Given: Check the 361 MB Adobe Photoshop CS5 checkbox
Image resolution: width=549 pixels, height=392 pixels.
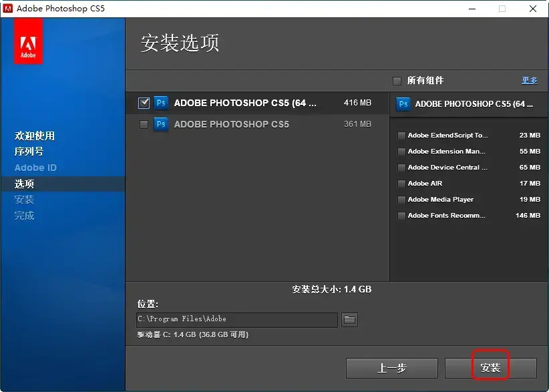Looking at the screenshot, I should 144,124.
